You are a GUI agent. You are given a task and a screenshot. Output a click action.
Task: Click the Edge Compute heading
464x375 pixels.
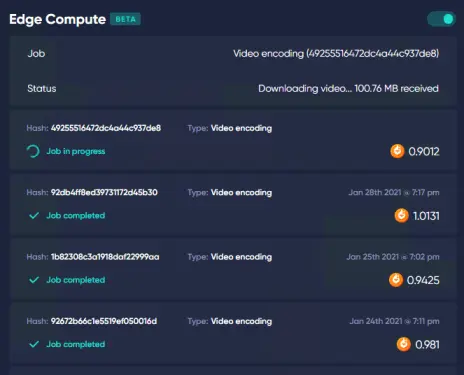click(57, 19)
